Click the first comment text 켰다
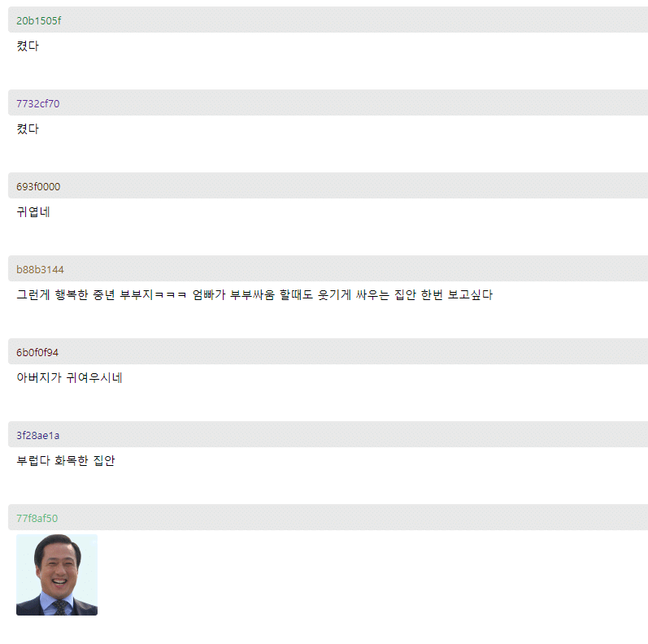The image size is (648, 644). 28,46
